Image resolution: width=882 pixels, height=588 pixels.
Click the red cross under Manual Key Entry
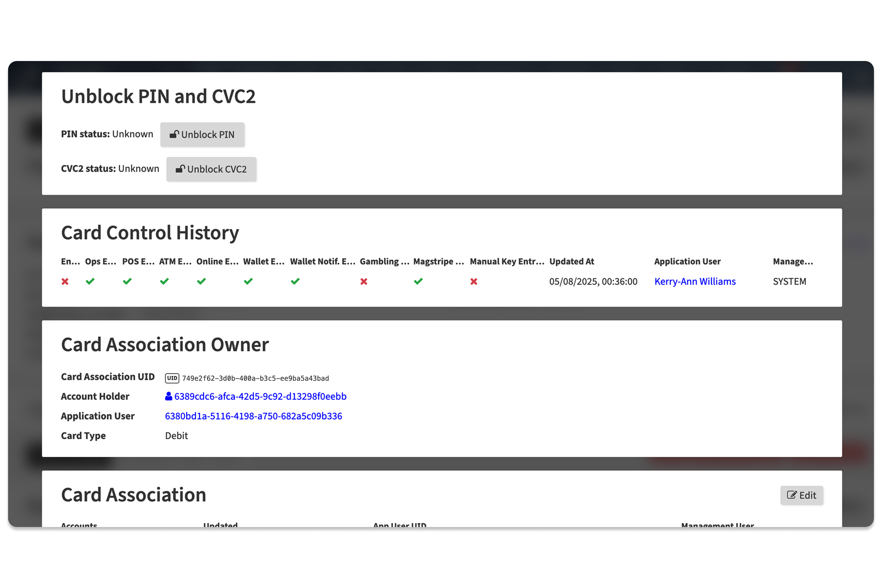[x=474, y=282]
